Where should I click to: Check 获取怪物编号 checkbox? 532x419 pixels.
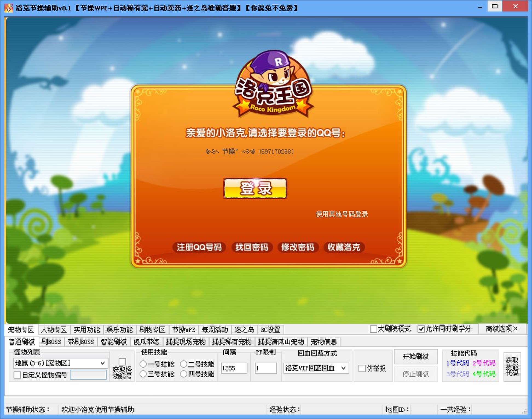point(122,362)
